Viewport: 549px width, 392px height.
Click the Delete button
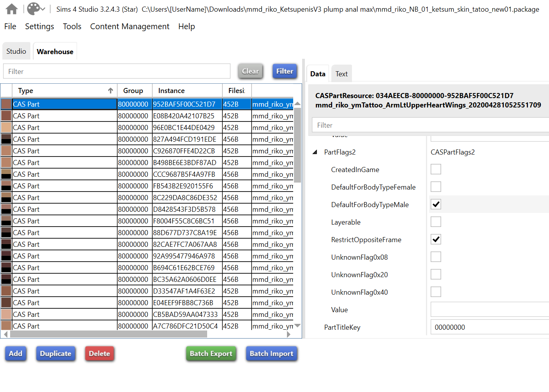(x=99, y=353)
